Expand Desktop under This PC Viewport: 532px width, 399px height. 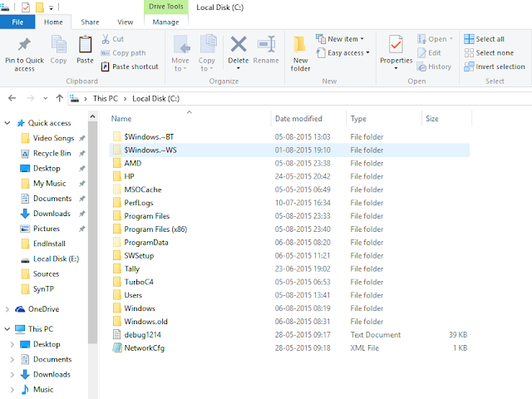coord(12,344)
